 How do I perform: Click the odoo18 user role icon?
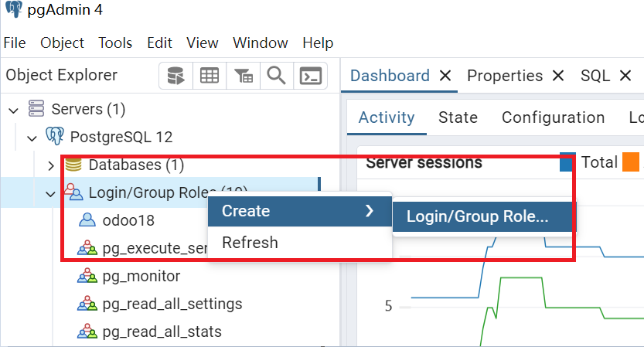(87, 219)
